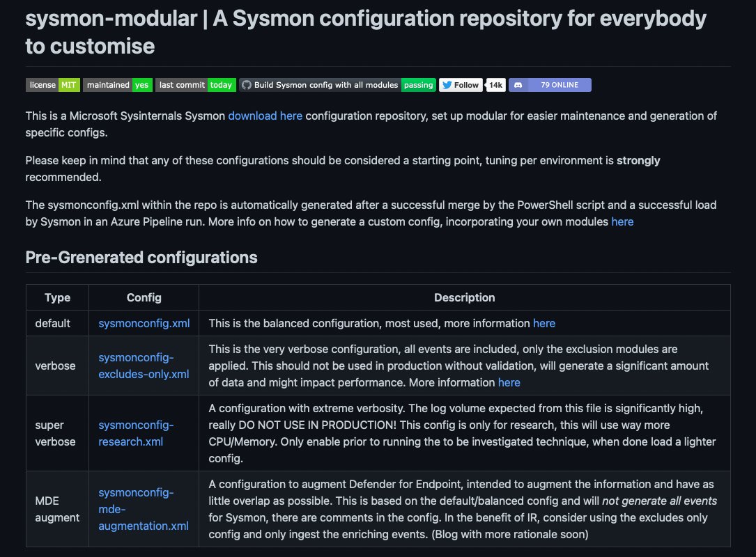Open sysmonconfig-research.xml link

[136, 433]
